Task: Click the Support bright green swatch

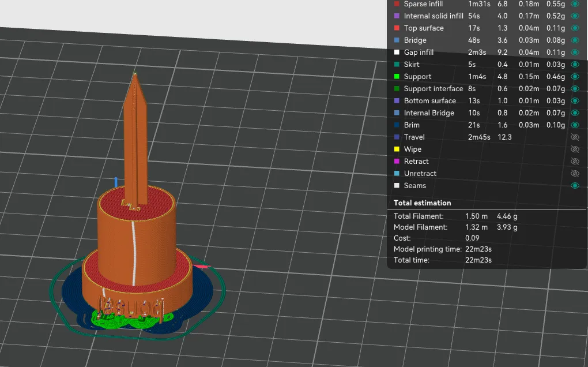Action: click(397, 77)
